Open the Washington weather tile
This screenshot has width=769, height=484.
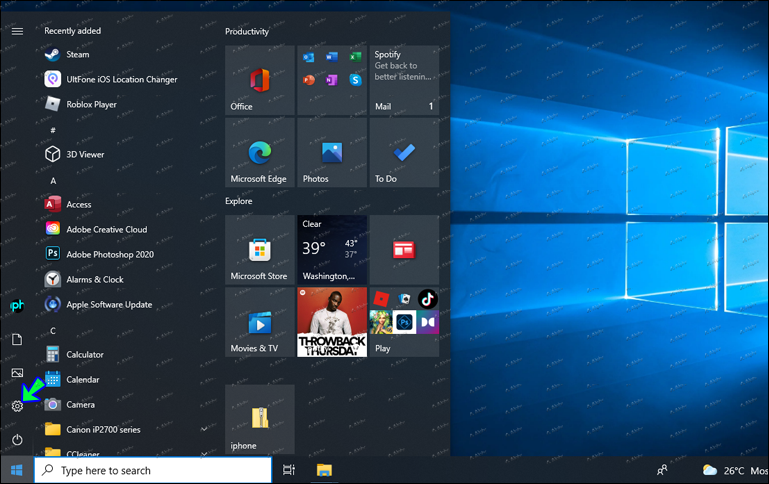(x=331, y=250)
